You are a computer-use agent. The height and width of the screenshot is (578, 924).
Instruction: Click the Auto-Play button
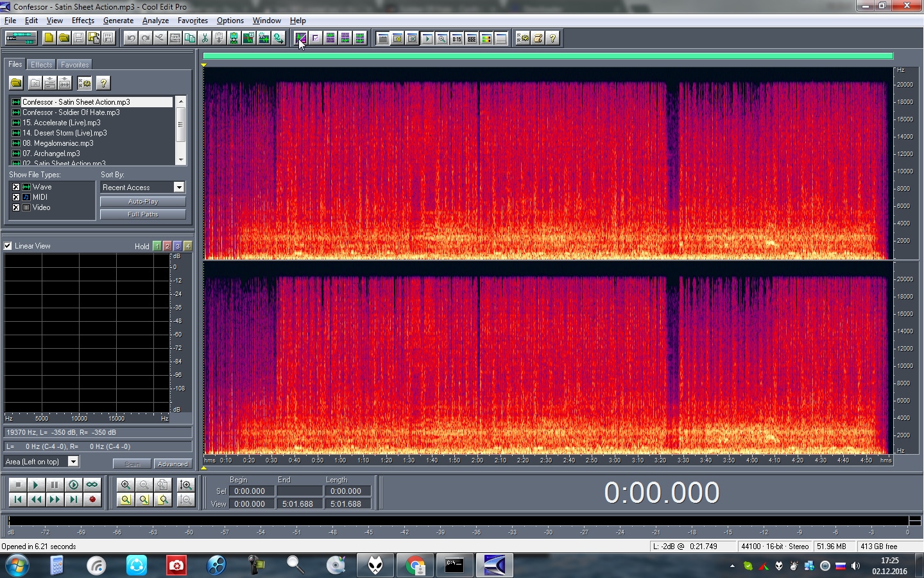[143, 202]
